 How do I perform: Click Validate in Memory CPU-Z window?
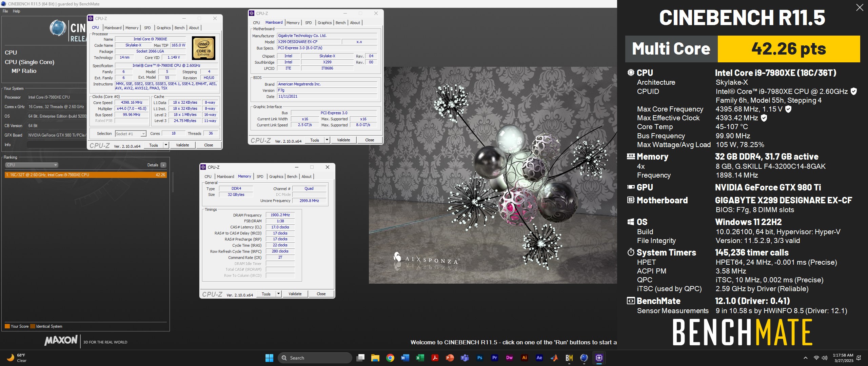point(295,294)
